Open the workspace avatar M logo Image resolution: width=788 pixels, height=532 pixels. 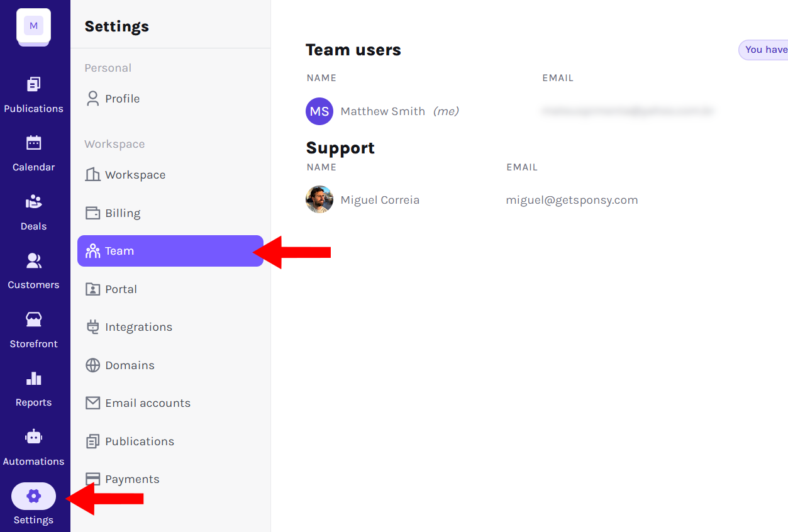click(33, 26)
